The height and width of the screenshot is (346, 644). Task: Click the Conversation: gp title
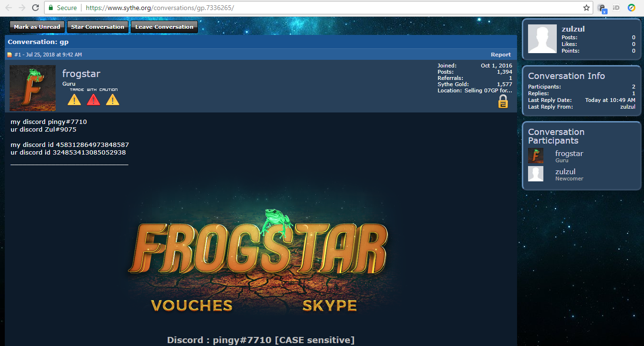pos(38,42)
